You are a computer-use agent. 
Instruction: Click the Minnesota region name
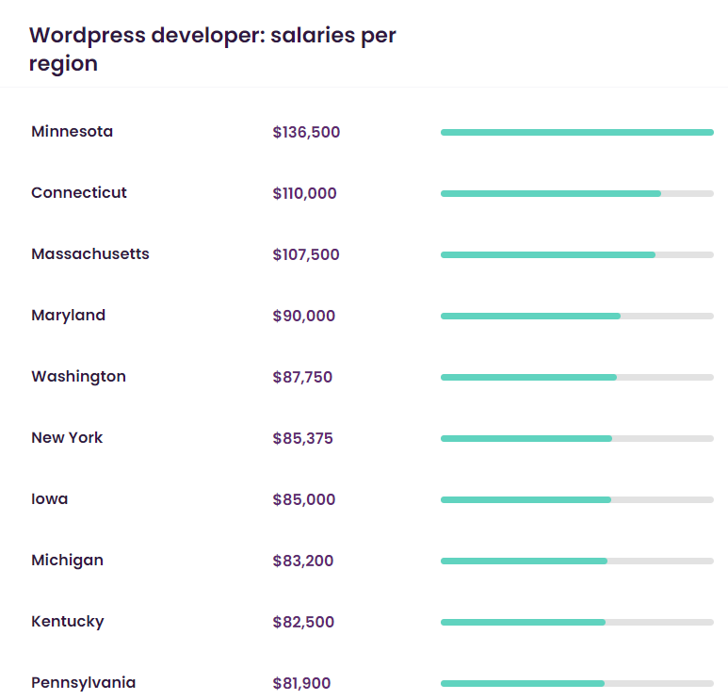72,132
